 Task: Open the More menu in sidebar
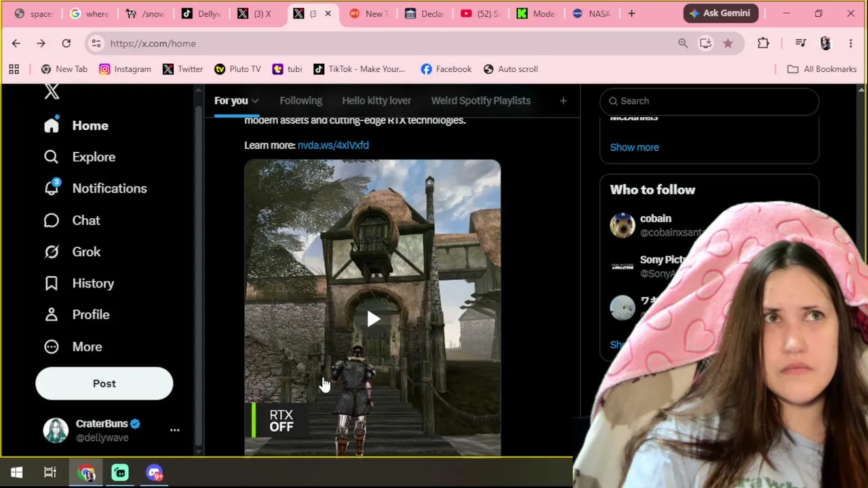pyautogui.click(x=73, y=346)
